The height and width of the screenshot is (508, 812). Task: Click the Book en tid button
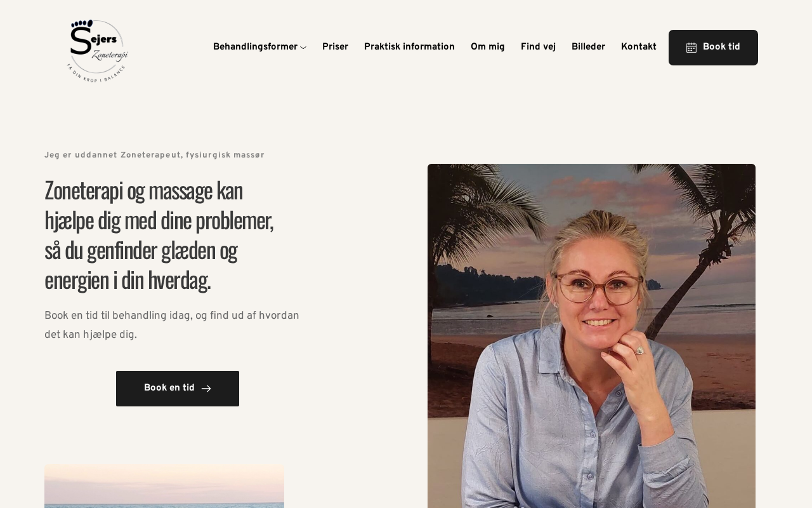pos(178,389)
